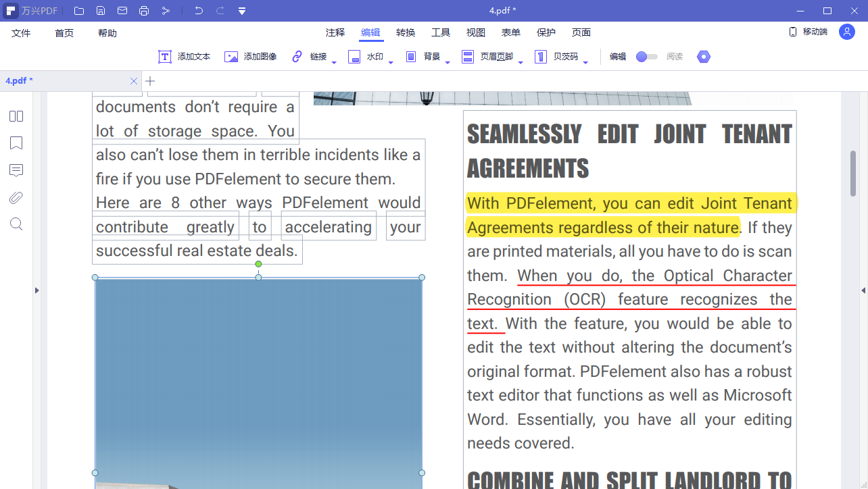
Task: Expand the 水印 dropdown arrow
Action: (391, 63)
